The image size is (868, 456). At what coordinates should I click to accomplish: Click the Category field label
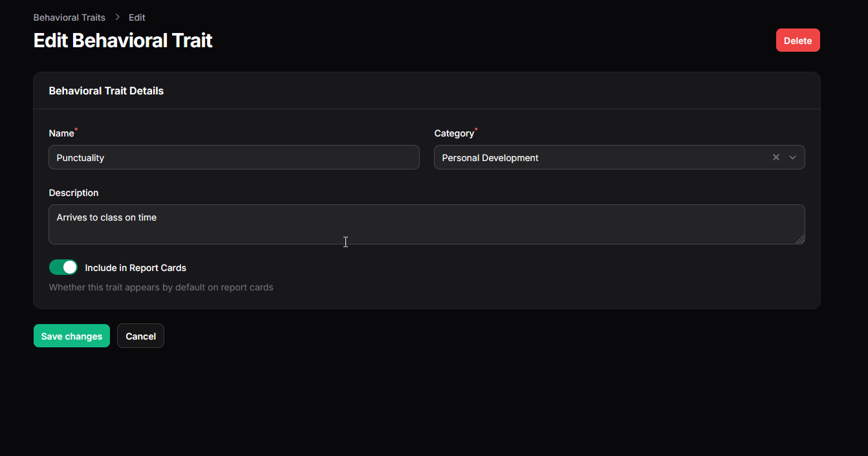point(454,133)
